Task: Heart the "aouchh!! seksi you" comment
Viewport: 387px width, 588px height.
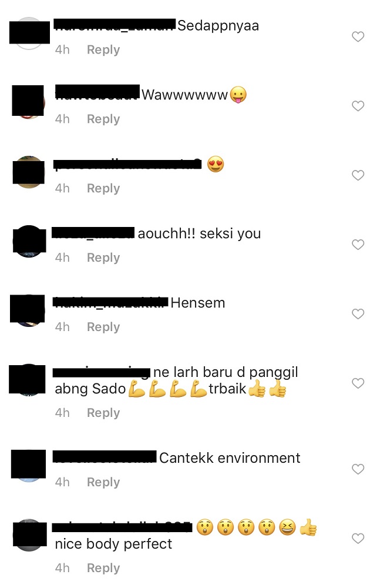Action: (358, 245)
